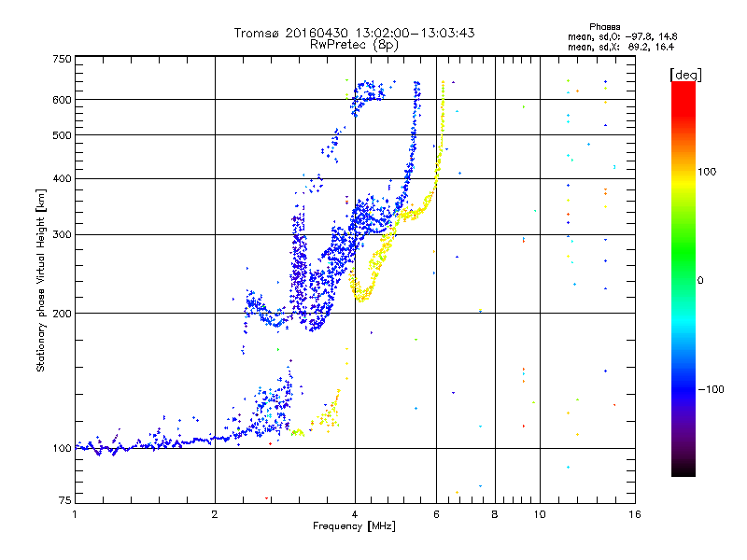The image size is (747, 560).
Task: Click the plot title 'Tromsø 20160430 13:02:00-13:03:43'
Action: point(354,33)
